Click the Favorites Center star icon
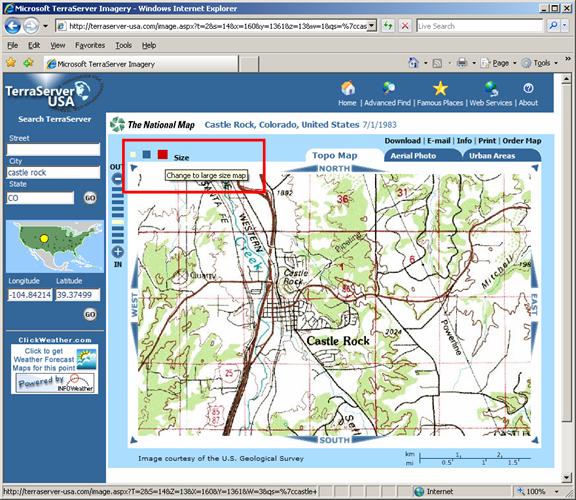Image resolution: width=576 pixels, height=500 pixels. (x=11, y=63)
